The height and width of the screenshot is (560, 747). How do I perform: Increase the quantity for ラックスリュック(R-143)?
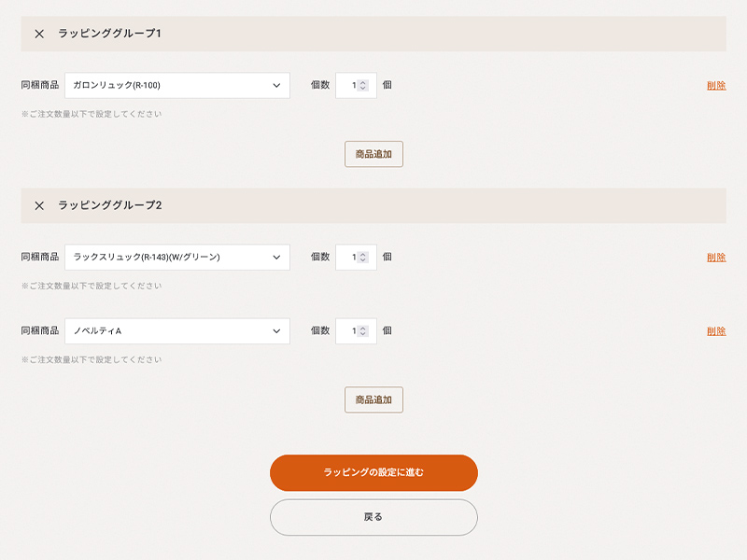[361, 253]
